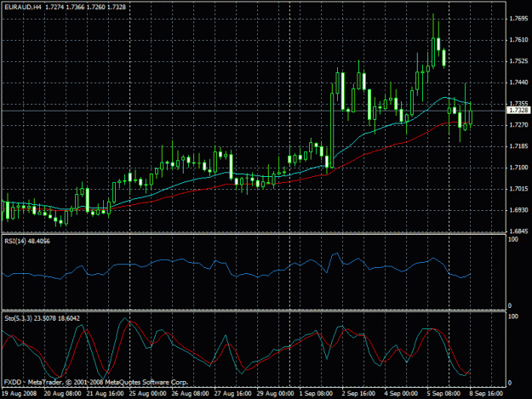Click the 1.7695 price axis label
Image resolution: width=532 pixels, height=399 pixels.
518,19
